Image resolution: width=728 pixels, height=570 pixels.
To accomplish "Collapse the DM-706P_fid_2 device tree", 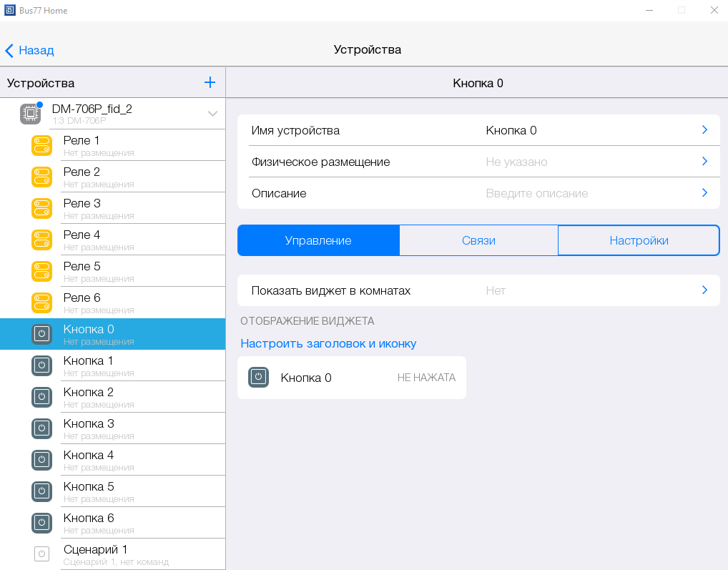I will click(x=212, y=114).
